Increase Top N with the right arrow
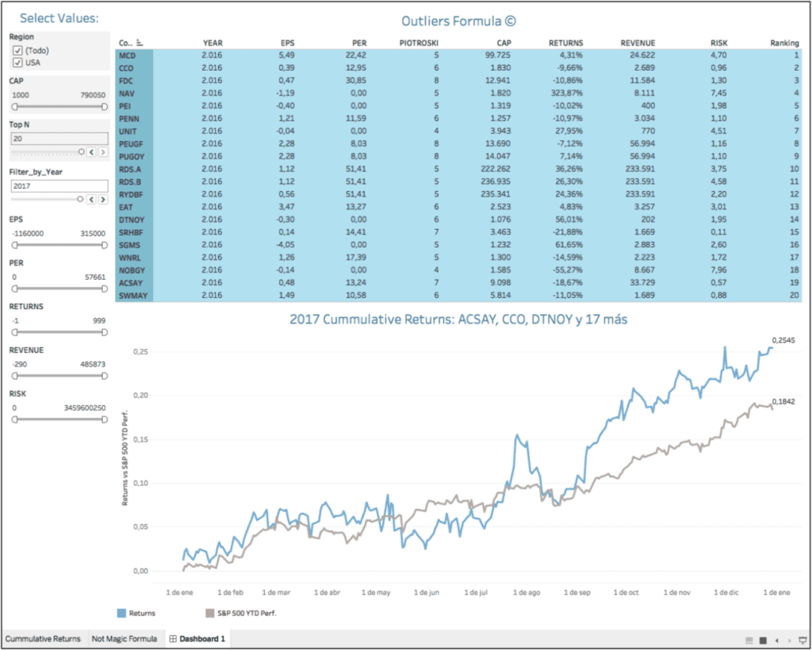The width and height of the screenshot is (812, 651). coord(103,152)
